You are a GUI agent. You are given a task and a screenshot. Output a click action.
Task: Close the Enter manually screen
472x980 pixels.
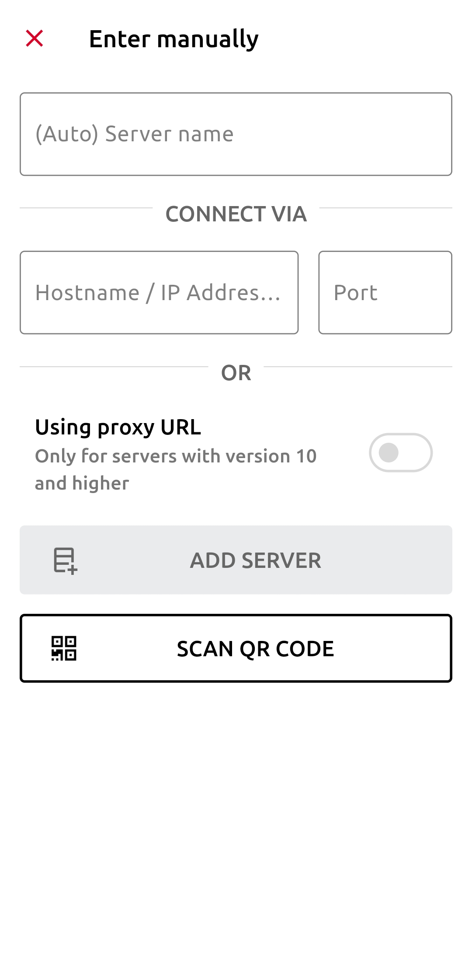[x=35, y=38]
